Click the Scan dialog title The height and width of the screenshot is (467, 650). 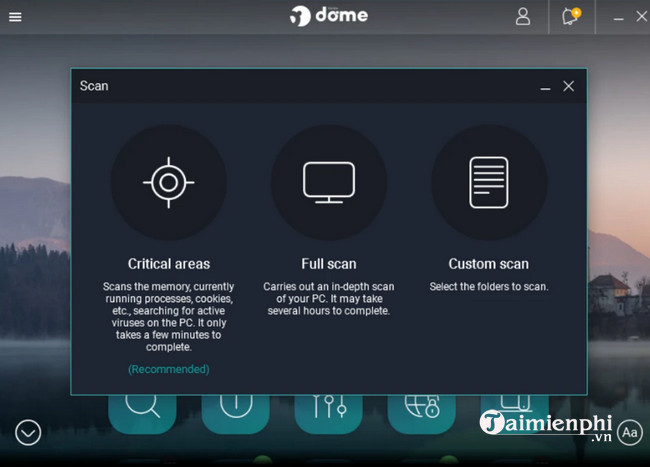(x=94, y=86)
